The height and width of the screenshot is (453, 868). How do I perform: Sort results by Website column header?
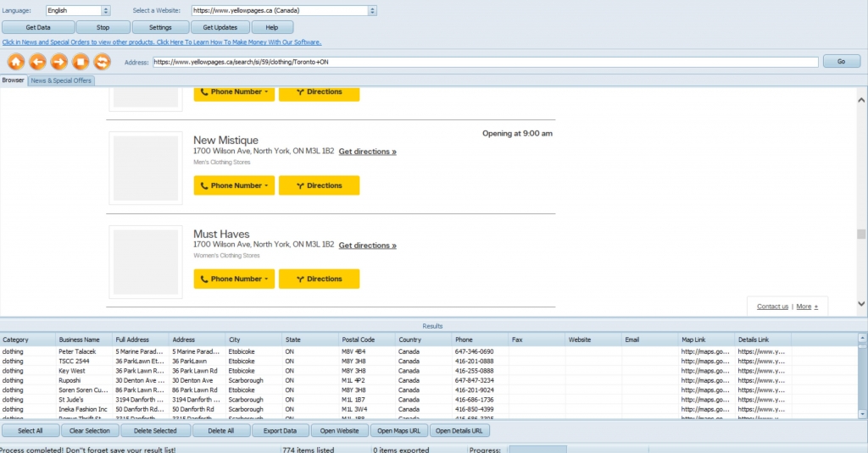593,340
